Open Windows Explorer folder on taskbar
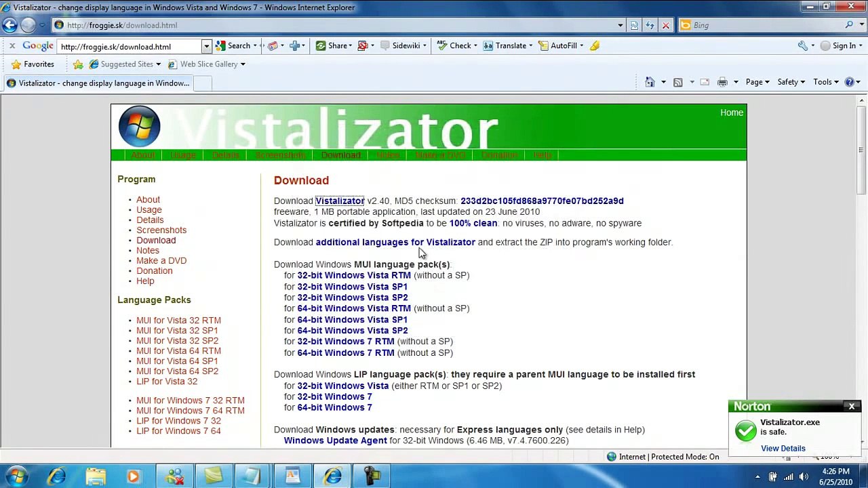The height and width of the screenshot is (488, 868). (96, 476)
